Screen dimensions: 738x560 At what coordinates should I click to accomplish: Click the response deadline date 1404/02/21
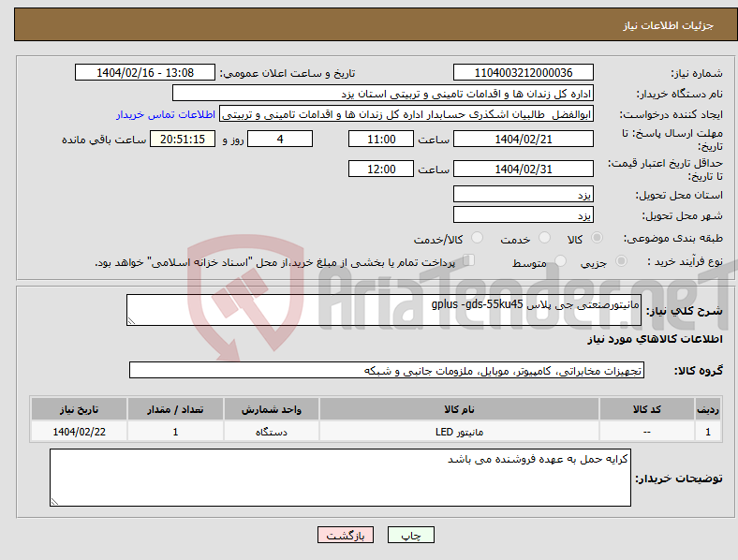click(523, 139)
